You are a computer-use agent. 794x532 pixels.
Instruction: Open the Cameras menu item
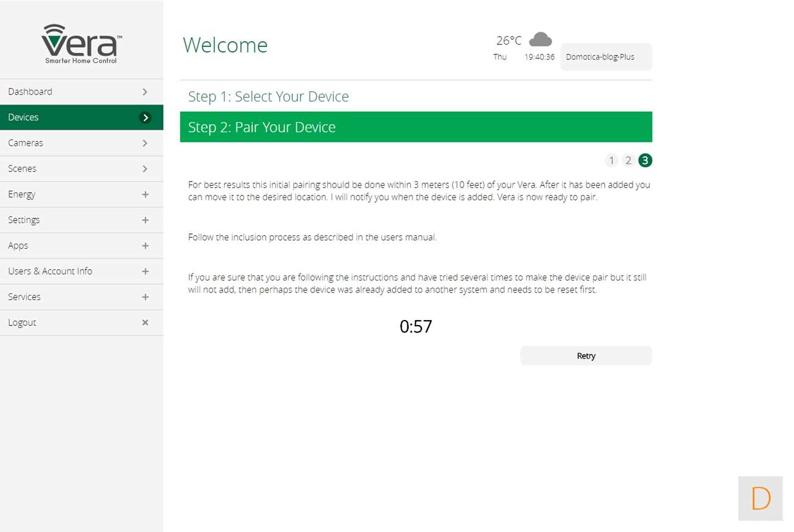pyautogui.click(x=82, y=143)
